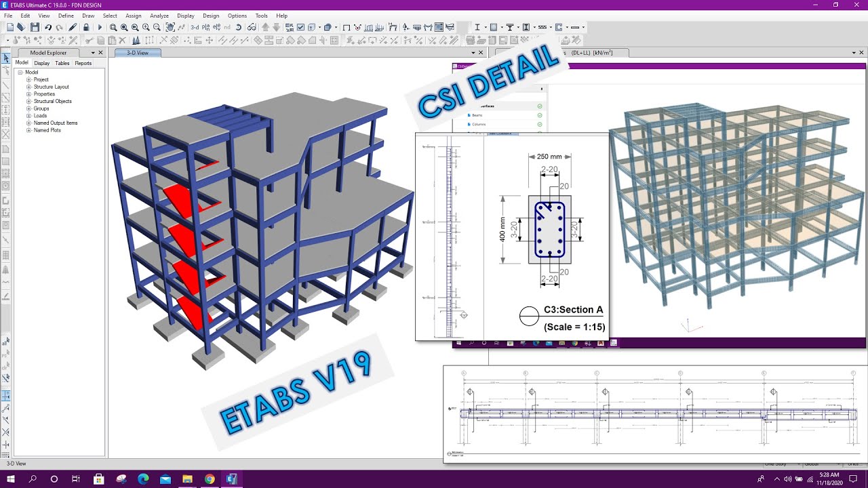868x488 pixels.
Task: Select the pointer tool in left toolbar
Action: (6, 58)
